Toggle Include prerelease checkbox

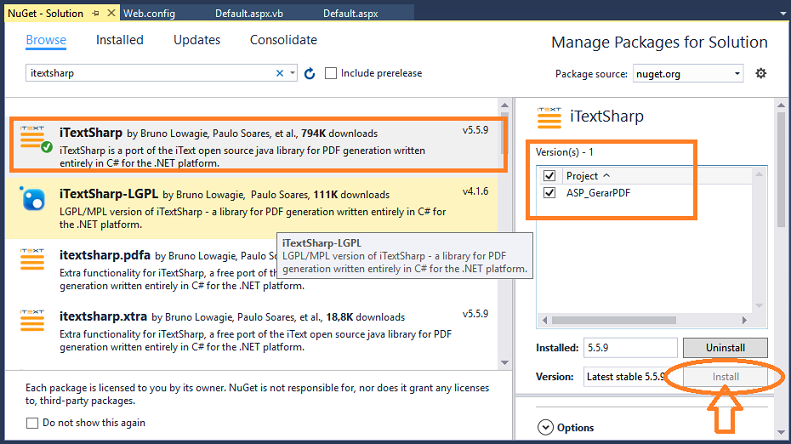[331, 73]
